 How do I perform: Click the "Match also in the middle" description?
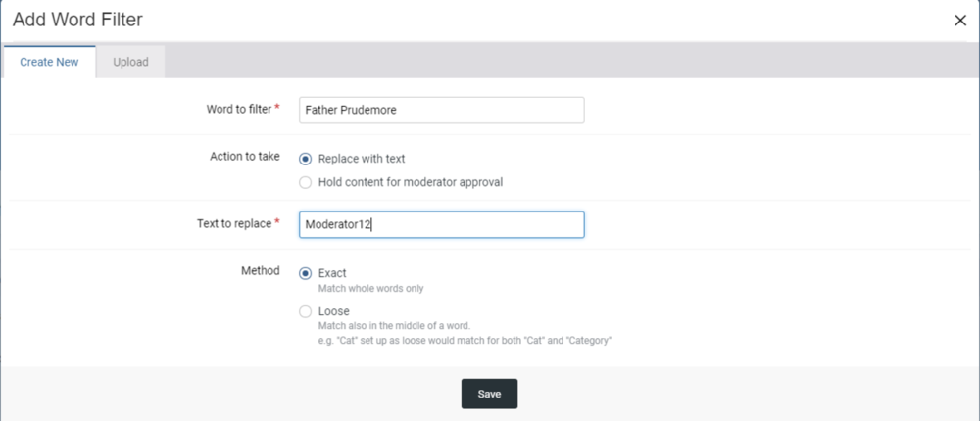click(395, 326)
